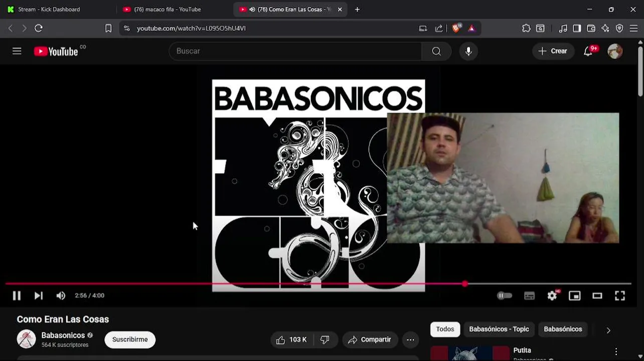The width and height of the screenshot is (644, 361).
Task: Click the address bar URL
Action: 191,28
